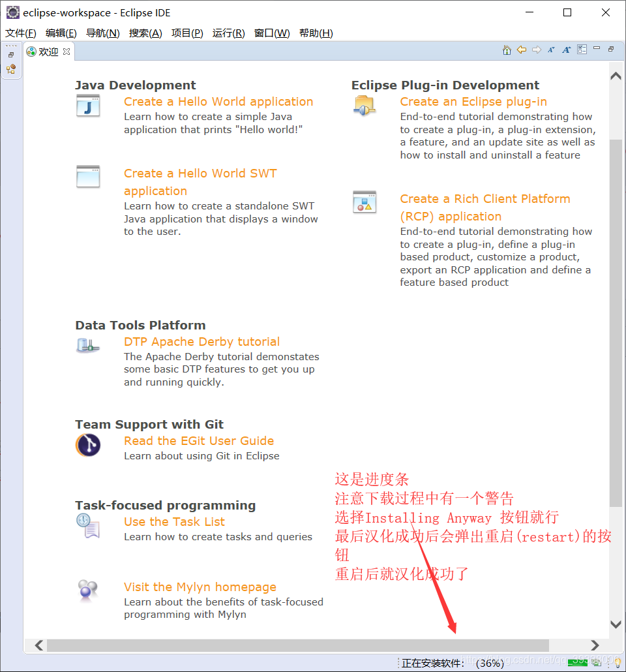
Task: Open the 导航(N) menu
Action: tap(103, 33)
